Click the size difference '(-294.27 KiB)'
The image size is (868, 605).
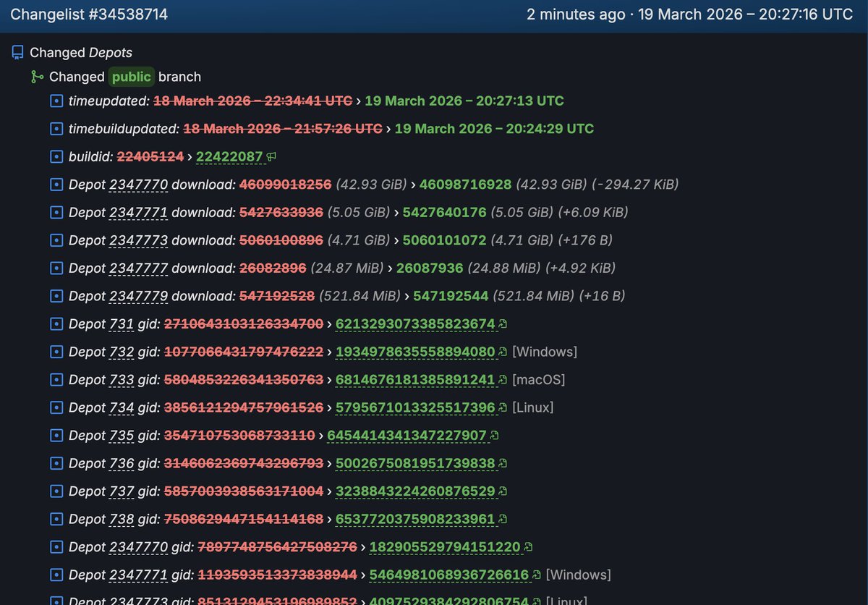pyautogui.click(x=635, y=185)
